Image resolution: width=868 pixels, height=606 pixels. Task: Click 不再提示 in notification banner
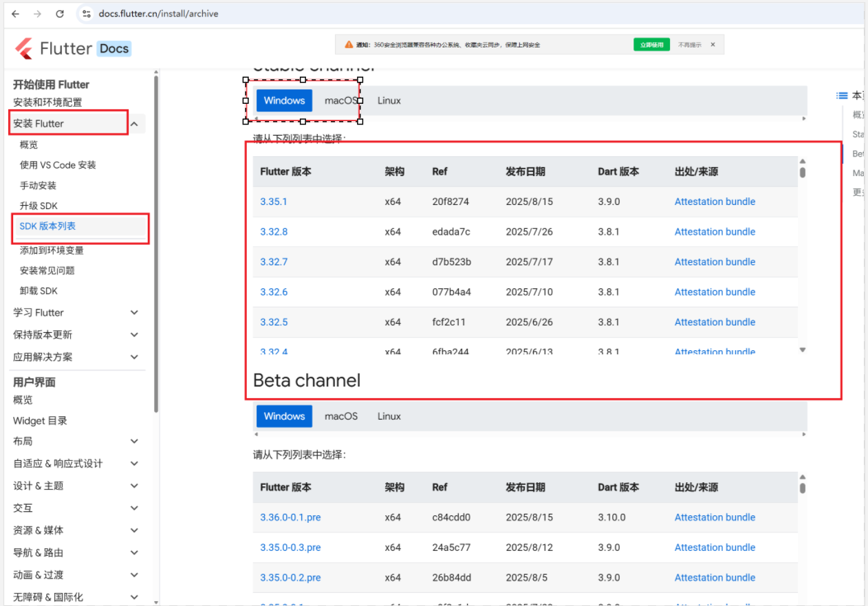(690, 45)
